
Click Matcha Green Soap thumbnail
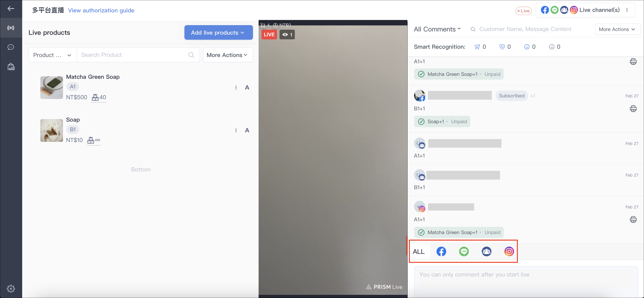click(x=52, y=88)
